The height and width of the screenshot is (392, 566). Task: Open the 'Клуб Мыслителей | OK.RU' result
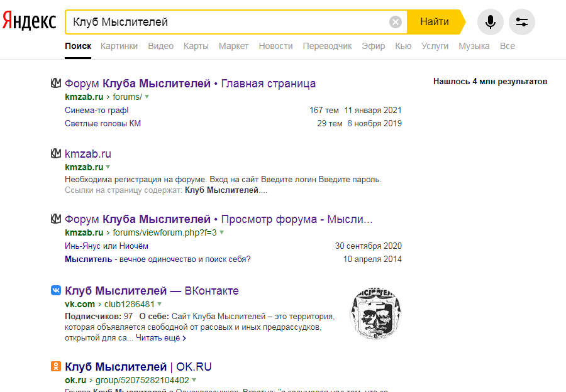(x=138, y=367)
